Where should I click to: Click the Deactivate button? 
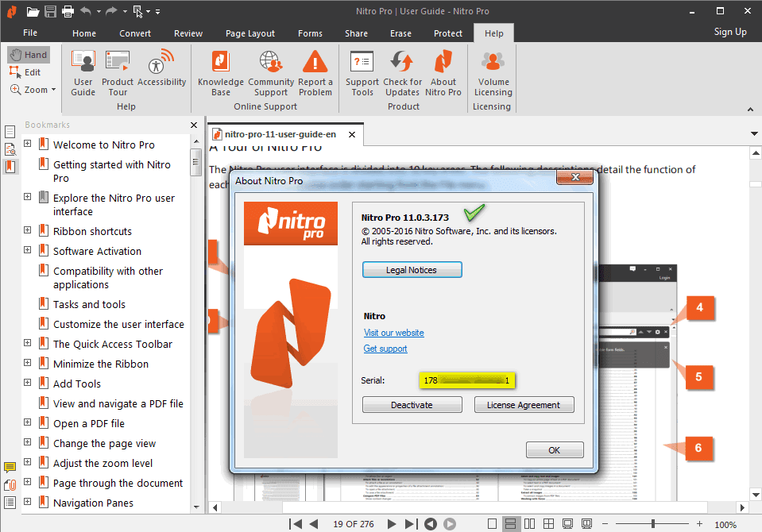tap(412, 405)
